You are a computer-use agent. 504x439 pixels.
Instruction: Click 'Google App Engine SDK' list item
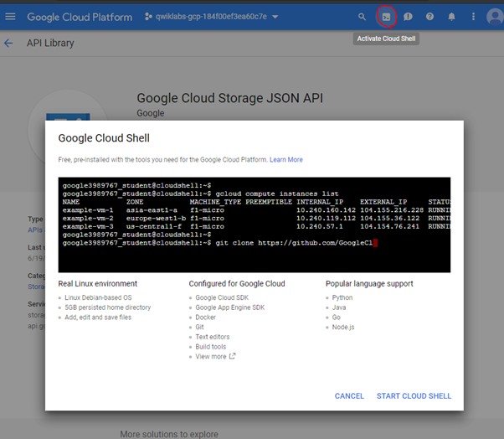coord(230,307)
